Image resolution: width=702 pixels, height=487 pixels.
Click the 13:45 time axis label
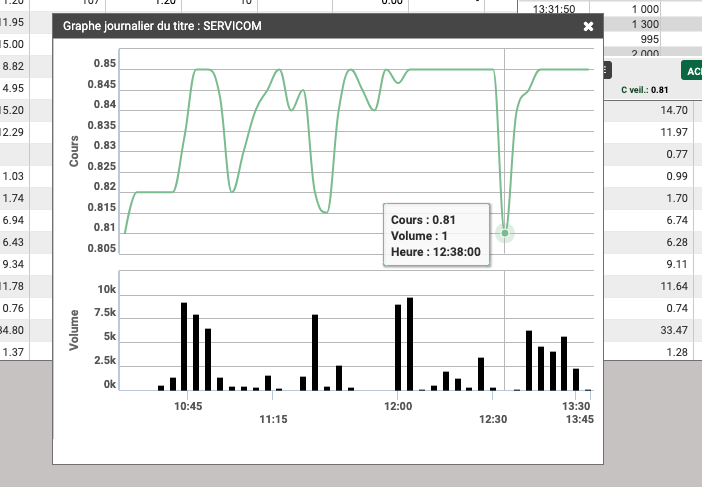[579, 419]
